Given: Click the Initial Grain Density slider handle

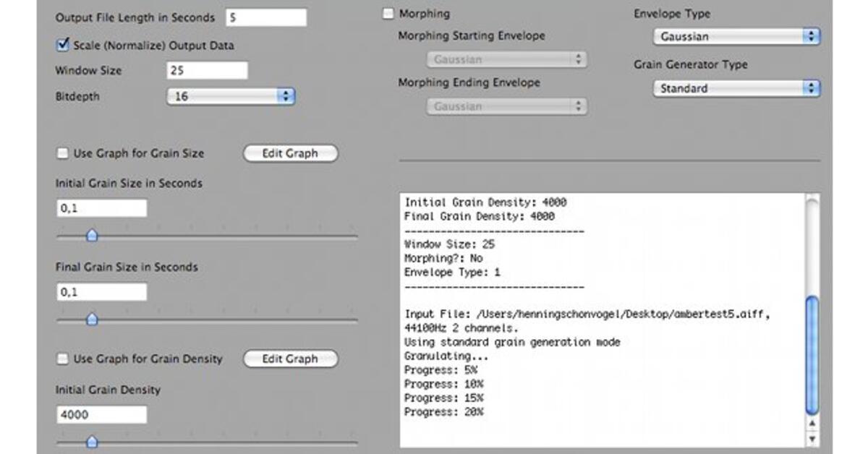Looking at the screenshot, I should (93, 442).
